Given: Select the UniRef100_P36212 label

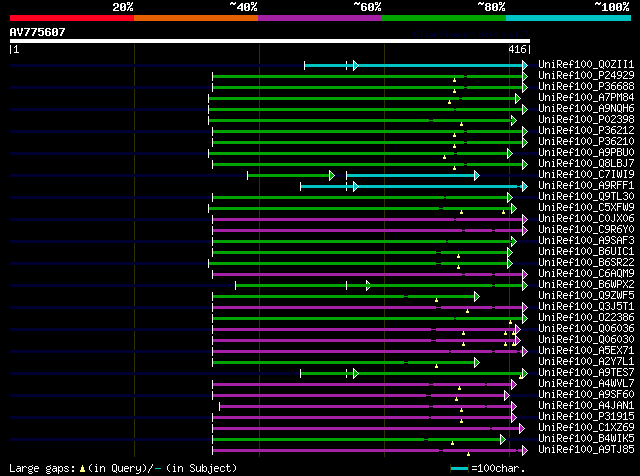Looking at the screenshot, I should pos(586,131).
